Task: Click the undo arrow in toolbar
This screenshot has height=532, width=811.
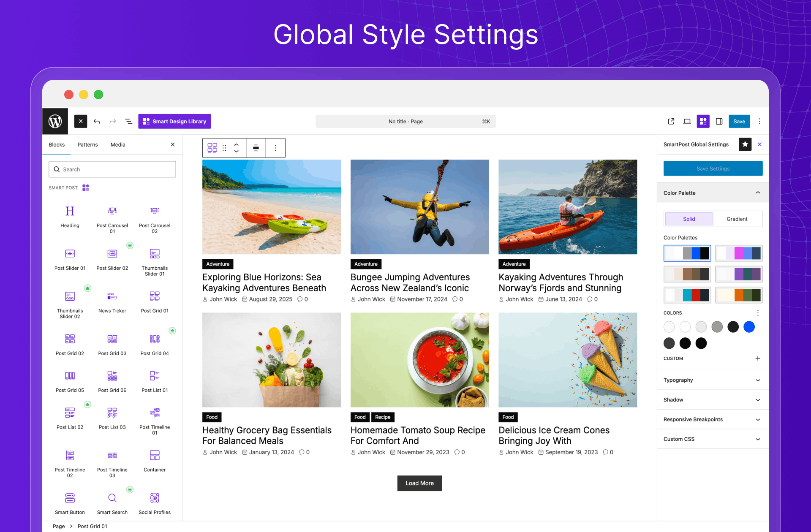Action: coord(97,122)
